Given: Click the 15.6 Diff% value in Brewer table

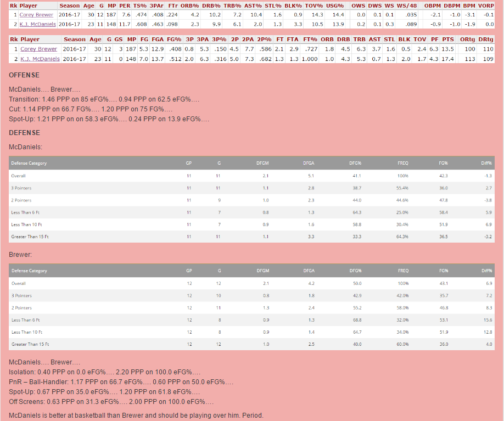Looking at the screenshot, I should pyautogui.click(x=488, y=320).
